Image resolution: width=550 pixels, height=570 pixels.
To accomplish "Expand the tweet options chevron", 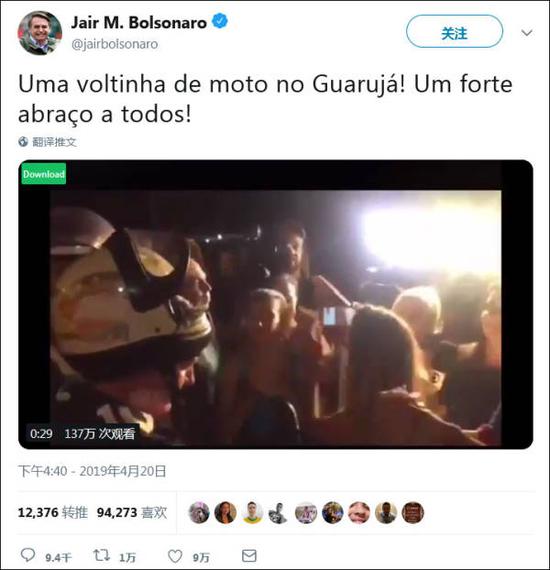I will pyautogui.click(x=527, y=33).
